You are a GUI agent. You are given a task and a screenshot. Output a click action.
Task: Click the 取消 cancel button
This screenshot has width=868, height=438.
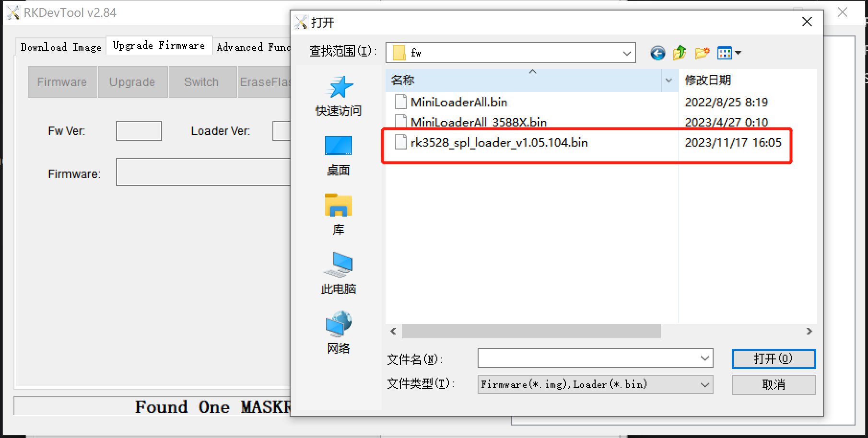pyautogui.click(x=774, y=385)
